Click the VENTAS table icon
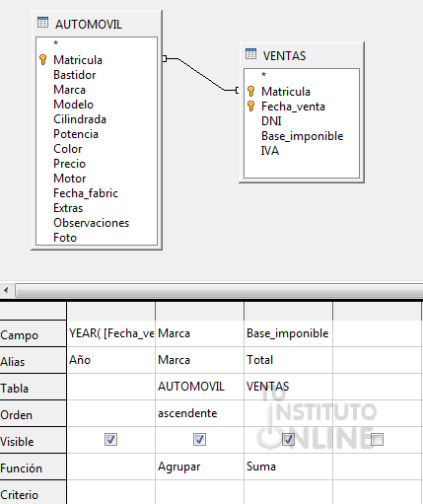 pyautogui.click(x=250, y=54)
